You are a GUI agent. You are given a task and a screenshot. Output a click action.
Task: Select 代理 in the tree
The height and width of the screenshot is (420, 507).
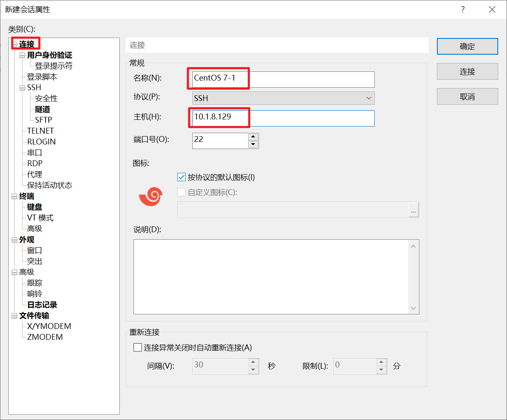[35, 175]
